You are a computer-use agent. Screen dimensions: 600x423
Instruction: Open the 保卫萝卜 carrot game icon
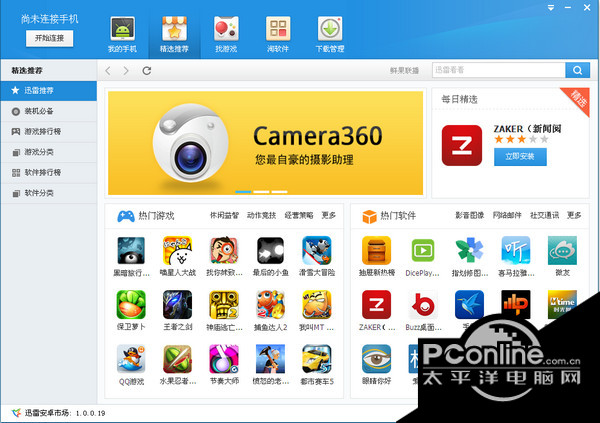[x=131, y=305]
